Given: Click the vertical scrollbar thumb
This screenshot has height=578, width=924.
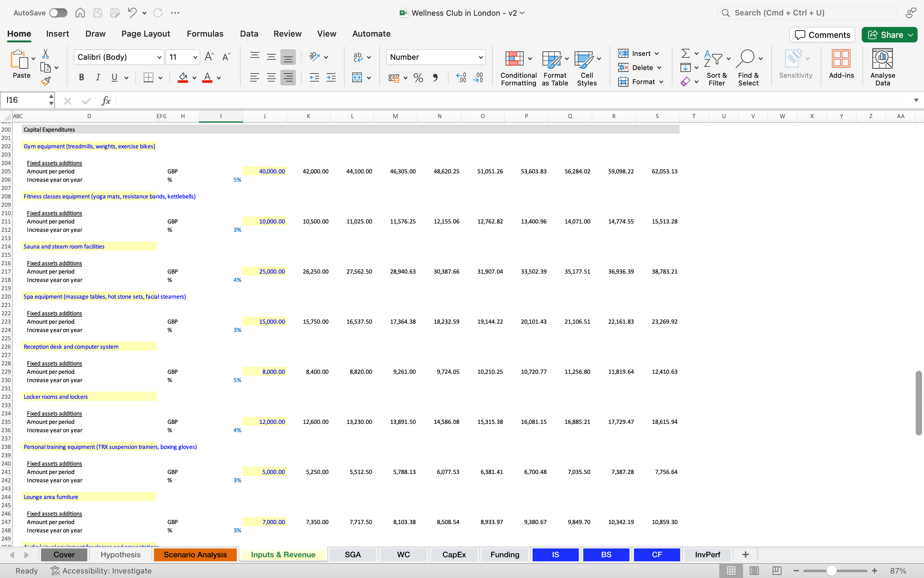Looking at the screenshot, I should (919, 403).
